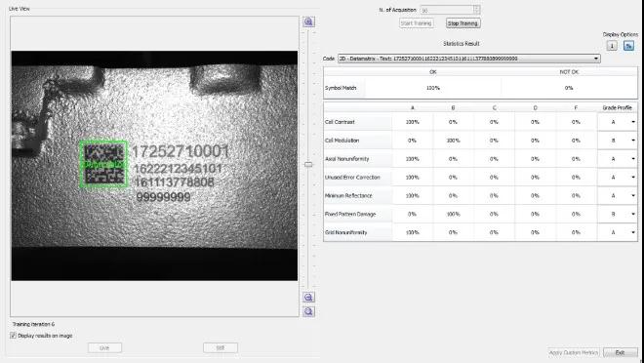
Task: Click the image zoom slider handle
Action: pos(308,164)
